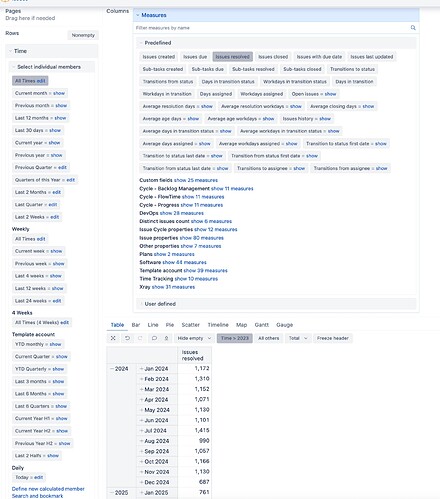Show Time Tracking 10 measures

pos(196,279)
